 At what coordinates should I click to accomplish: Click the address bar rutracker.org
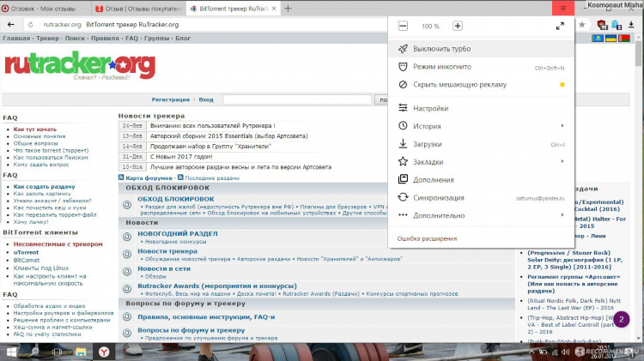coord(62,25)
